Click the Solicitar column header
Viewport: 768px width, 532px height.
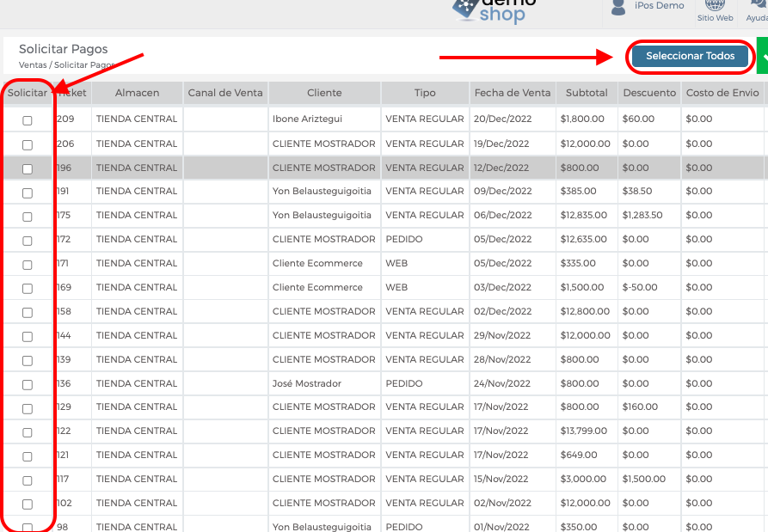tap(28, 93)
